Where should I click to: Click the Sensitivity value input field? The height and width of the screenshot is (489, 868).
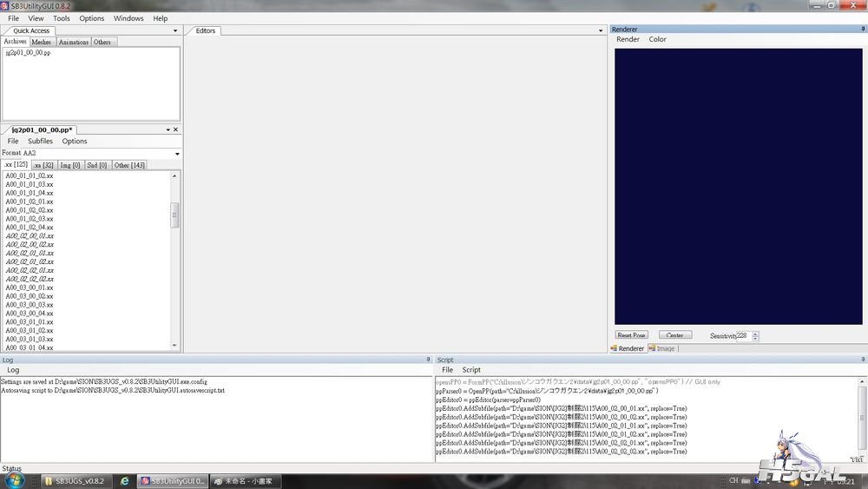point(742,335)
